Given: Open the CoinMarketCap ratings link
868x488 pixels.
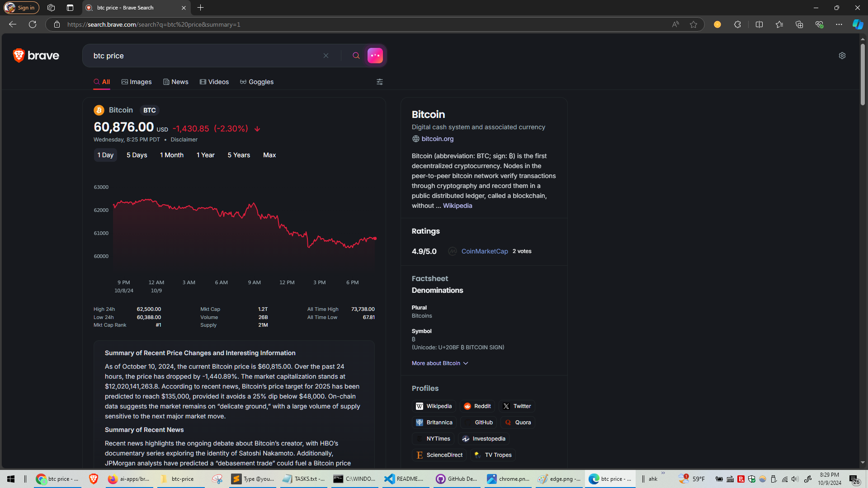Looking at the screenshot, I should pos(484,251).
